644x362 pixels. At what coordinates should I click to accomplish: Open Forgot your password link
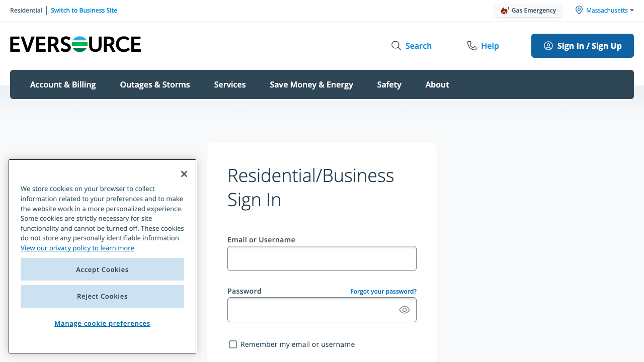[383, 292]
